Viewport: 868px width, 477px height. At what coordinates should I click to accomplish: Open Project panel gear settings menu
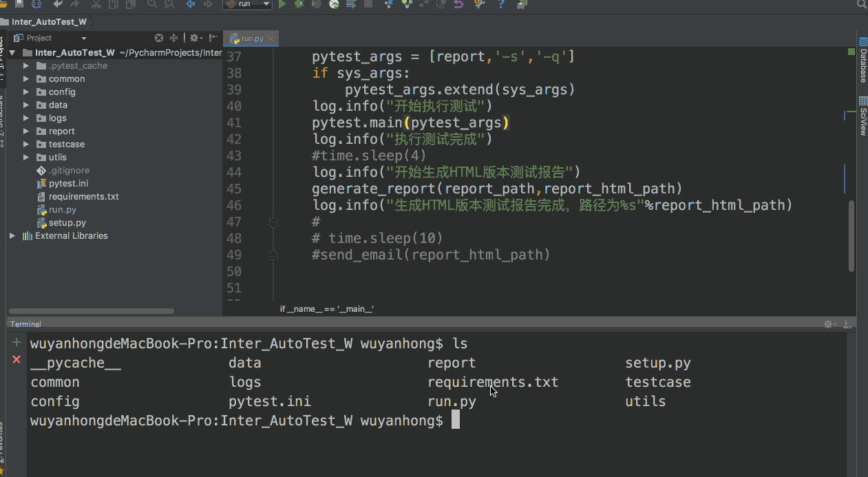pyautogui.click(x=195, y=38)
